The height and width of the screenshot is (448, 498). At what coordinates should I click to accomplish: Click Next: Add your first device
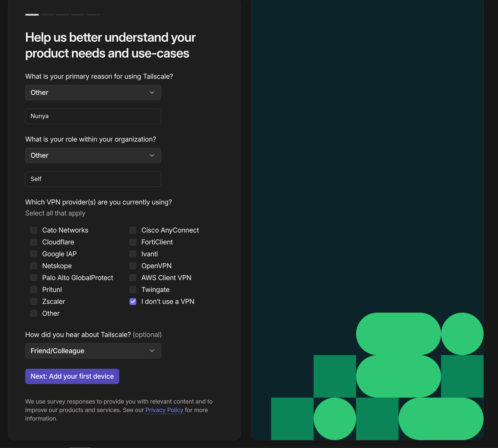(72, 376)
